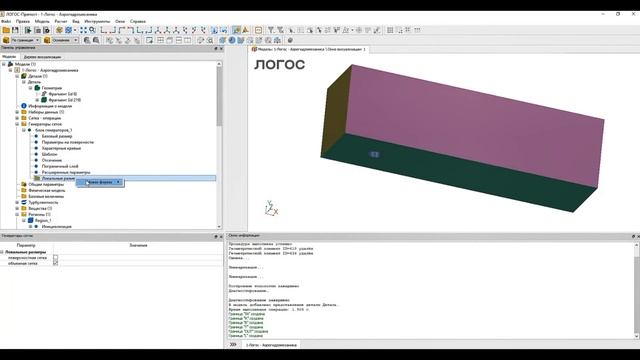The height and width of the screenshot is (360, 640).
Task: Open the Модель menu
Action: [x=42, y=21]
